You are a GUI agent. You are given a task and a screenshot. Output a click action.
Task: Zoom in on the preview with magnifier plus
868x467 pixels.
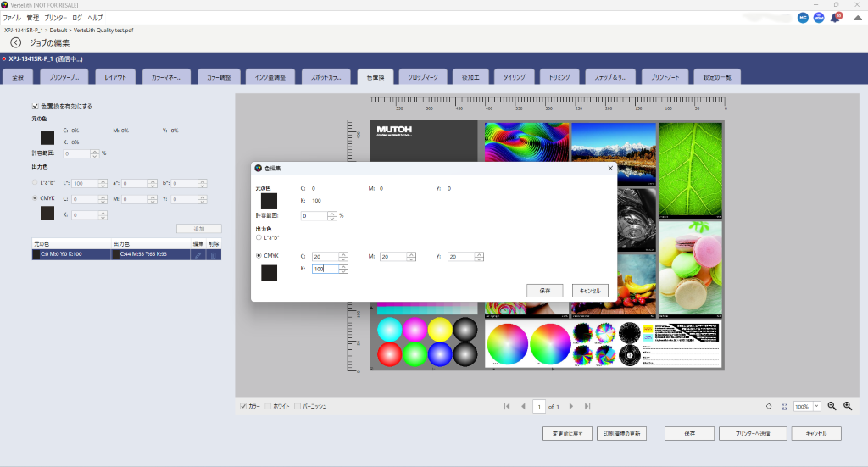coord(847,406)
